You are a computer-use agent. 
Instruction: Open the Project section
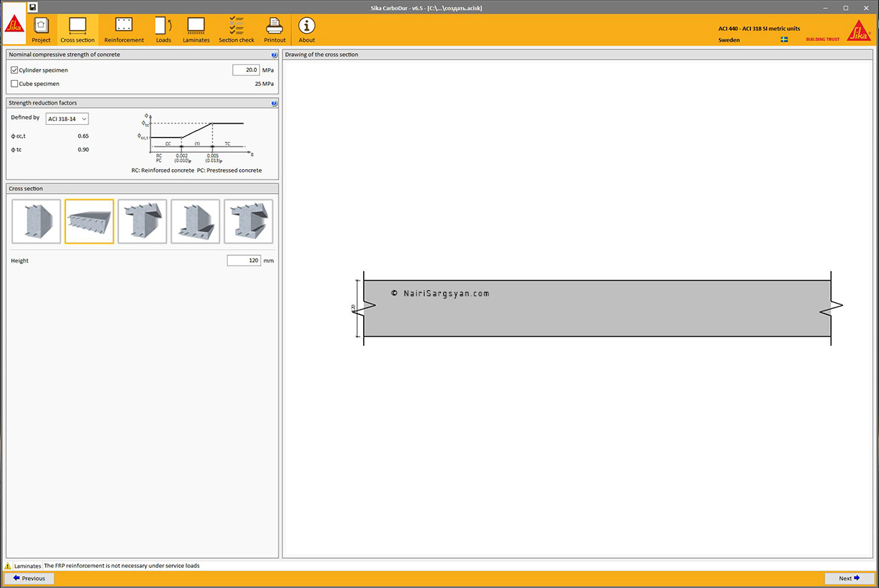click(41, 30)
